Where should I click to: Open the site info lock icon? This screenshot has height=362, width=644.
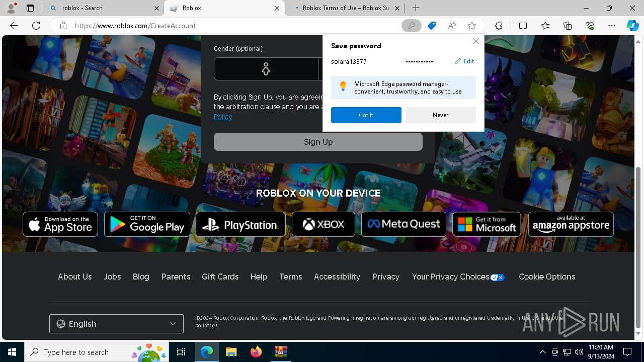(63, 26)
